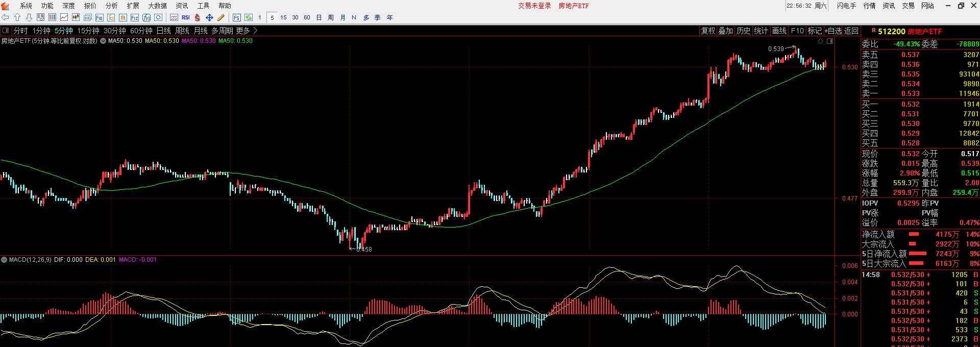Click the F10 company info toolbar icon

100,17
